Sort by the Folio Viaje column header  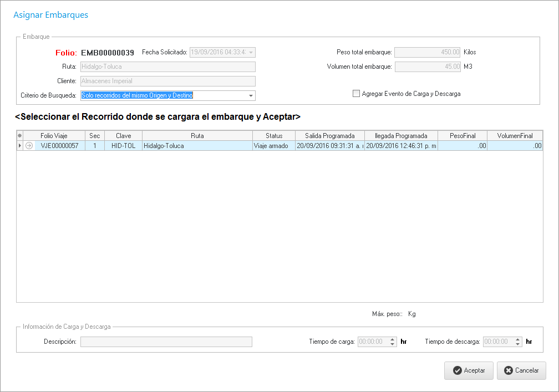tap(54, 136)
